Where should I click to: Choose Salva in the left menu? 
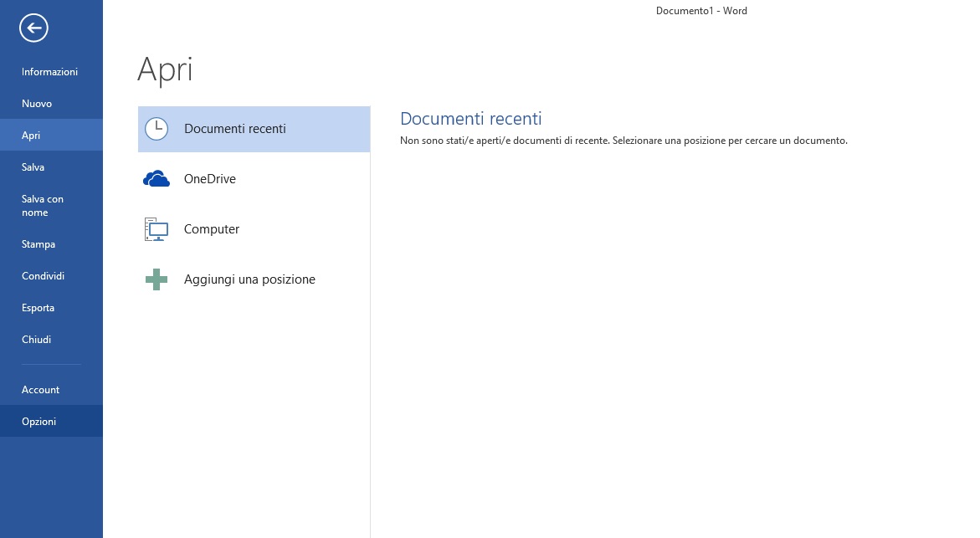coord(33,167)
